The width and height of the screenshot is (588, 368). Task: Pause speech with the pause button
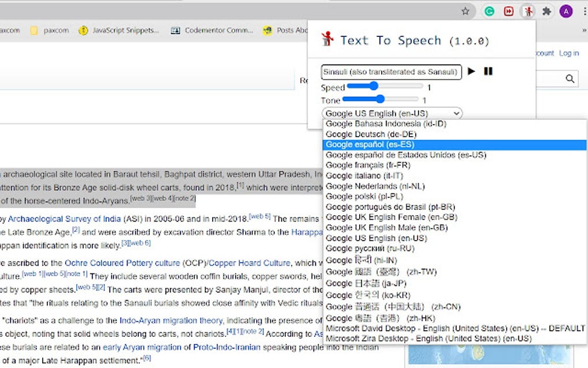tap(488, 71)
